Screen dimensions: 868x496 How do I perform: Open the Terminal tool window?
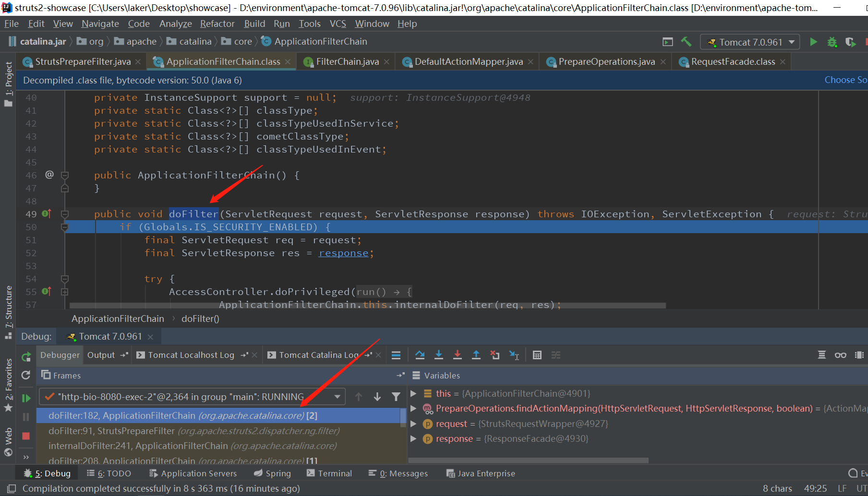tap(329, 473)
